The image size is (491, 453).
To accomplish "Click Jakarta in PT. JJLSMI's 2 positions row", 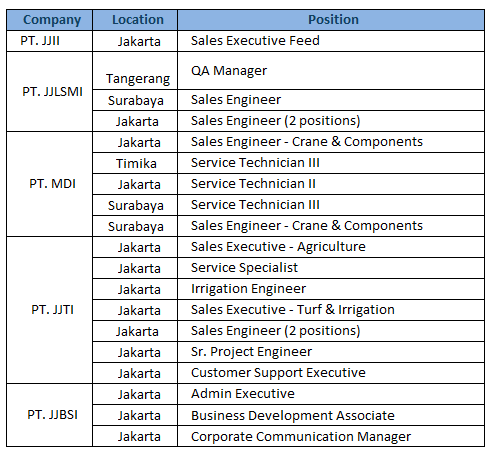I will (x=135, y=121).
